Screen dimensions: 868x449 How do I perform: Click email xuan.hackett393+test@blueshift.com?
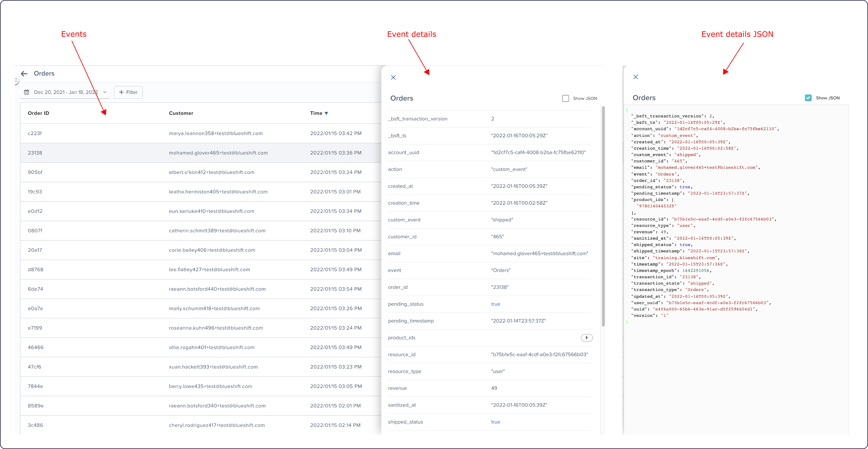[x=213, y=367]
